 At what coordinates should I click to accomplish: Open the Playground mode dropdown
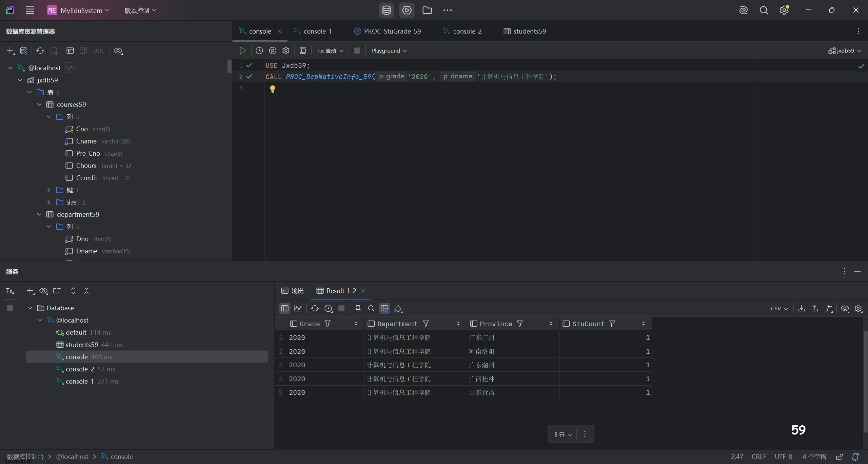tap(389, 51)
